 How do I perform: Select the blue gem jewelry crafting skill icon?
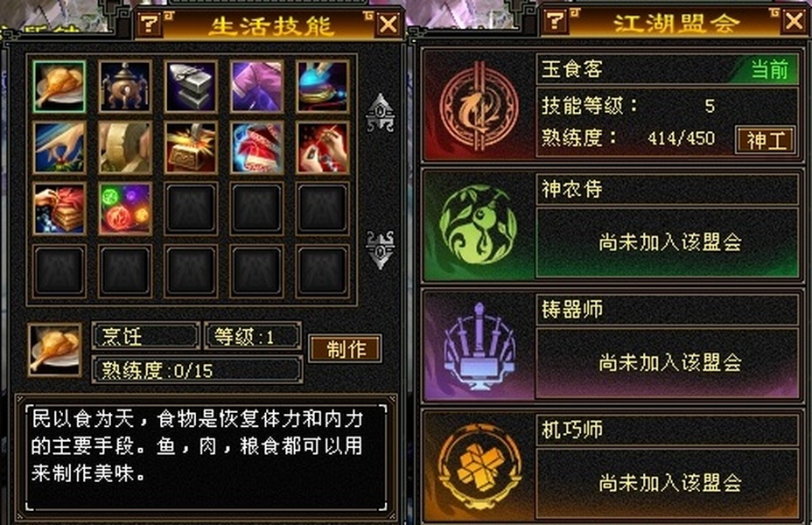coord(322,87)
